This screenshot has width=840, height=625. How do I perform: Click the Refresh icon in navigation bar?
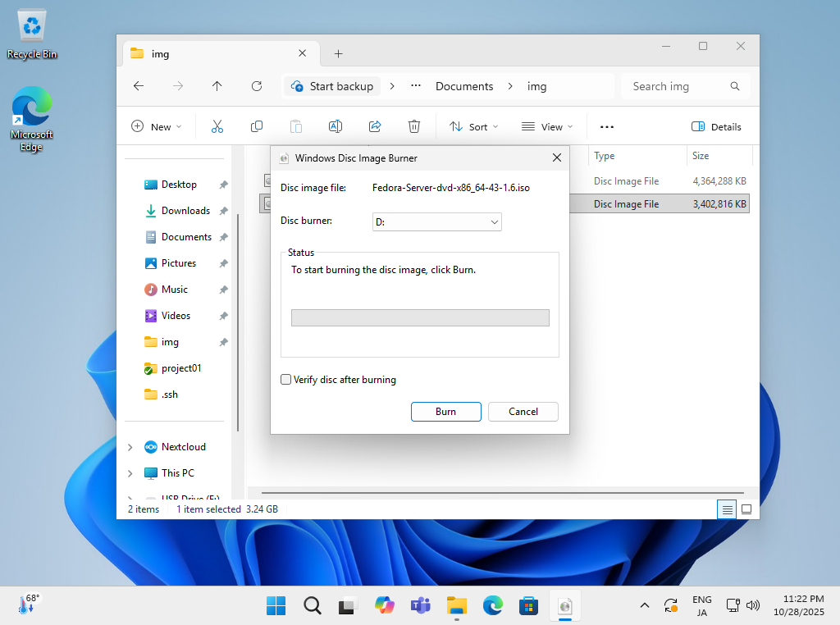(x=257, y=86)
